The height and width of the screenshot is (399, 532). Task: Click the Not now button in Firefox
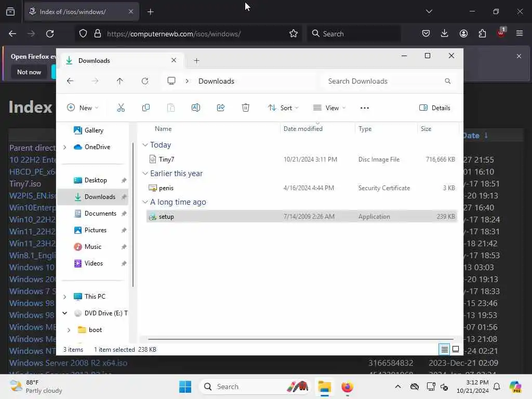29,72
